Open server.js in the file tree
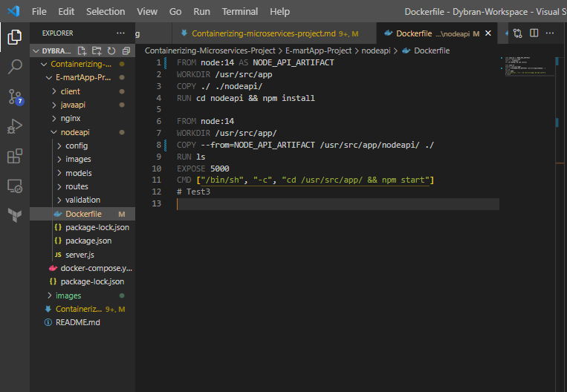The image size is (567, 392). click(x=80, y=255)
